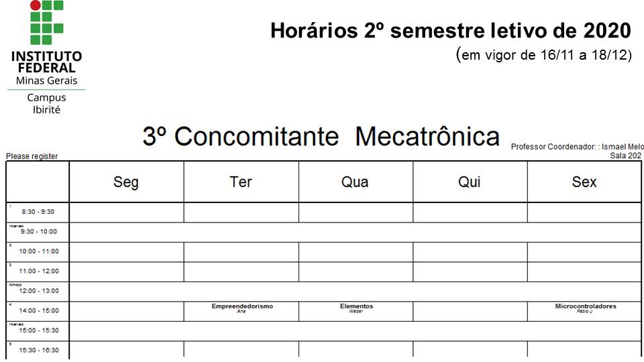Click the 'Please register' text
The image size is (644, 362).
32,156
